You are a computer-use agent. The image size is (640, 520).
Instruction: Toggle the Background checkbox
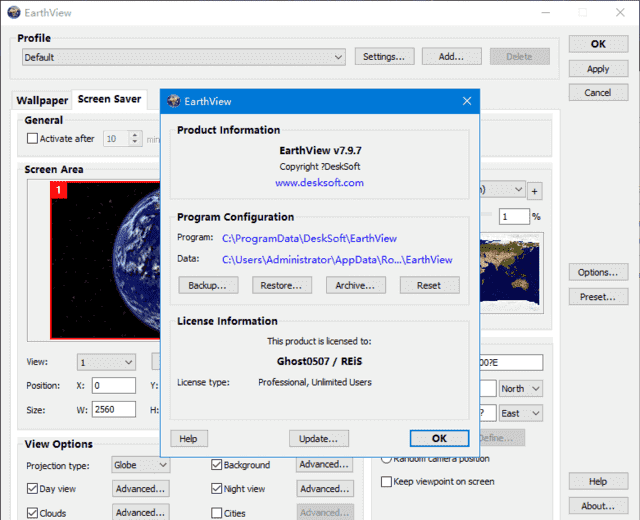(217, 464)
